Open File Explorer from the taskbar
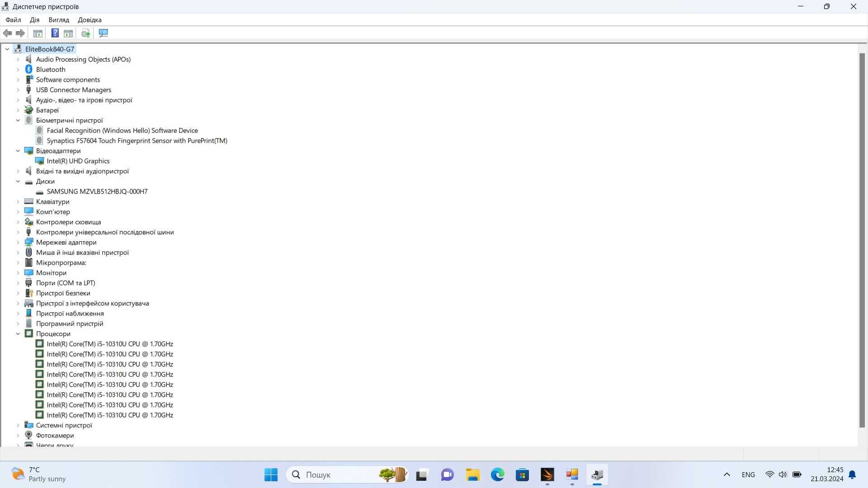868x488 pixels. pos(473,475)
